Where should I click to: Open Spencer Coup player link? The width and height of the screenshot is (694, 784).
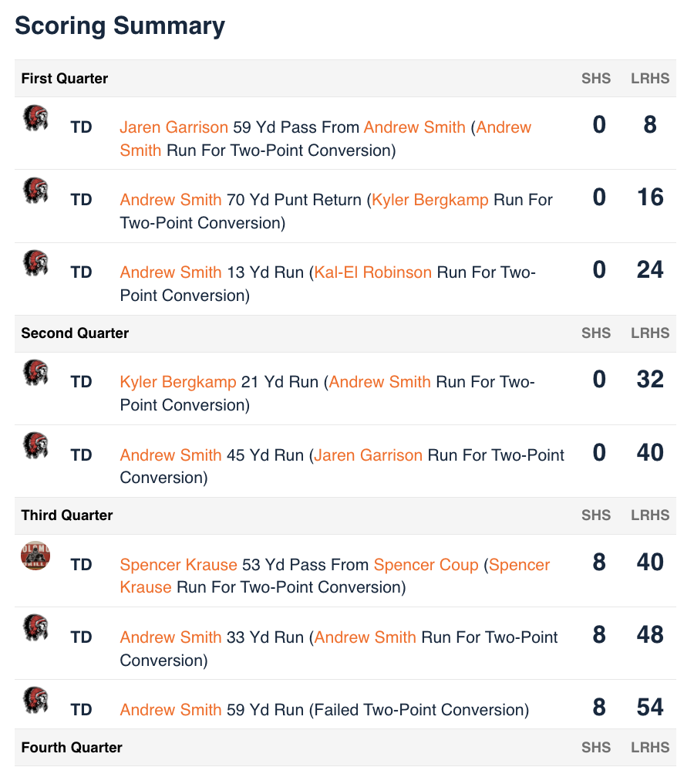click(426, 565)
